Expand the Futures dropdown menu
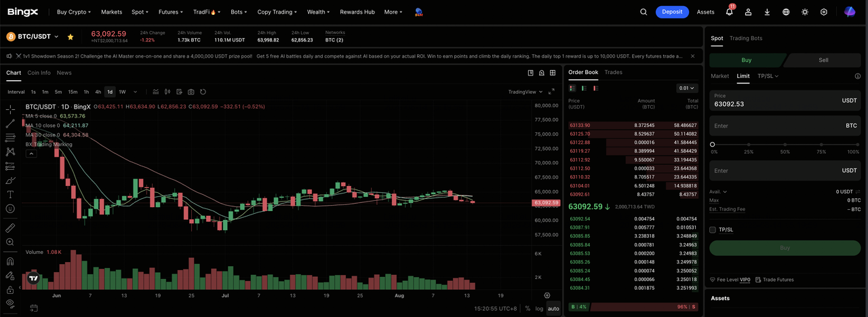868x317 pixels. click(x=170, y=12)
